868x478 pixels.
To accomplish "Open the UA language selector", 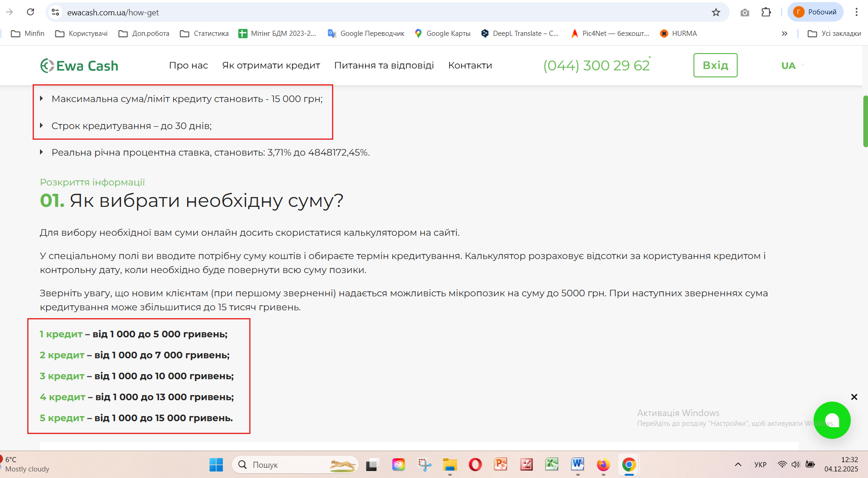I will [792, 66].
